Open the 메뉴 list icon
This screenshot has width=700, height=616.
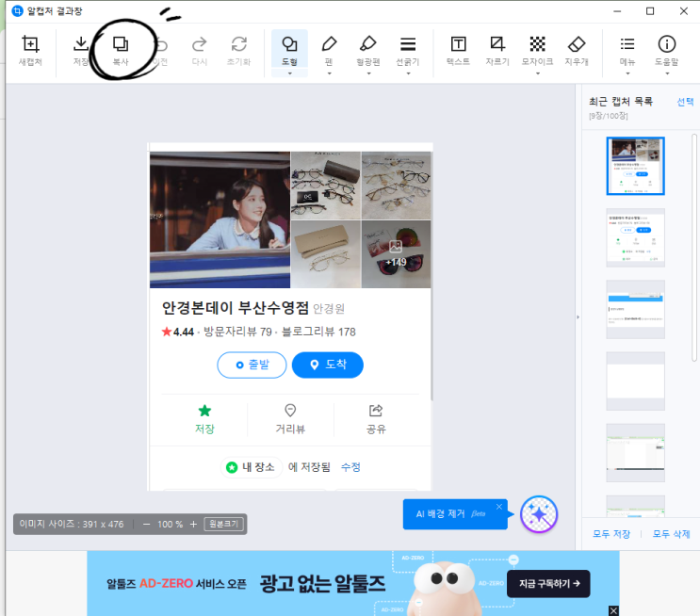click(x=627, y=50)
